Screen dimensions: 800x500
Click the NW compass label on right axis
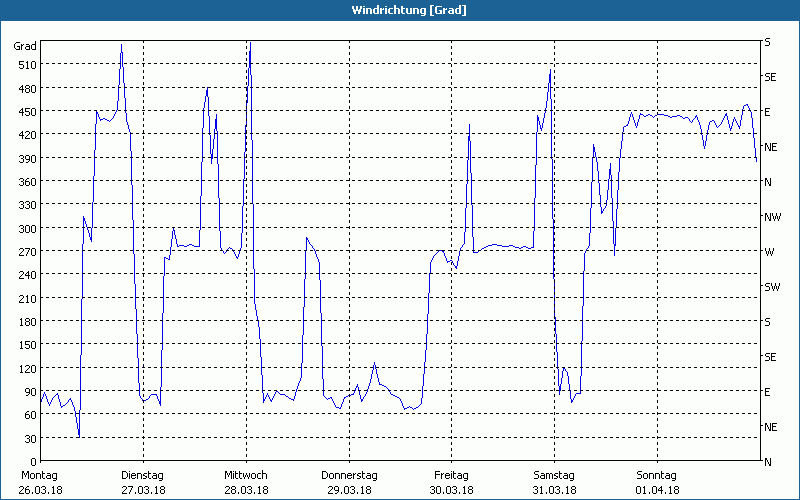point(772,217)
